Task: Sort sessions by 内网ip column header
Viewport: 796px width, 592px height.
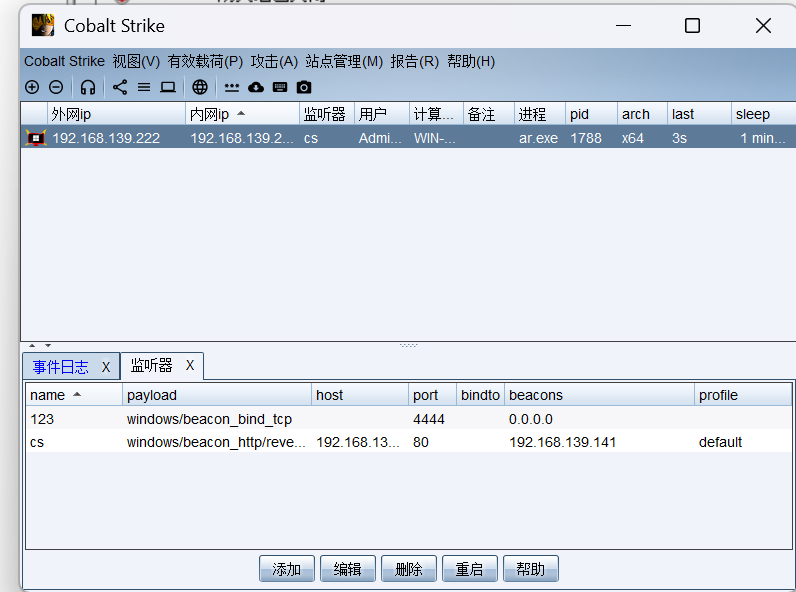Action: click(x=242, y=114)
